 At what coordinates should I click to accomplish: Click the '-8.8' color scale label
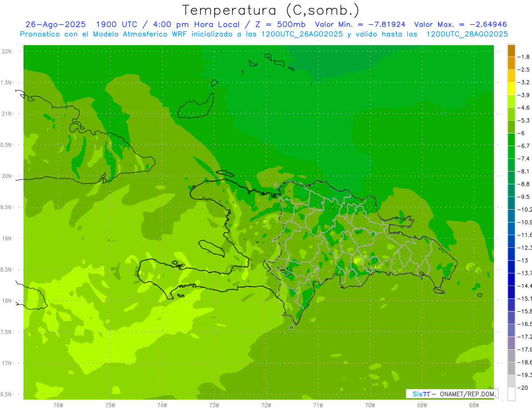click(524, 184)
